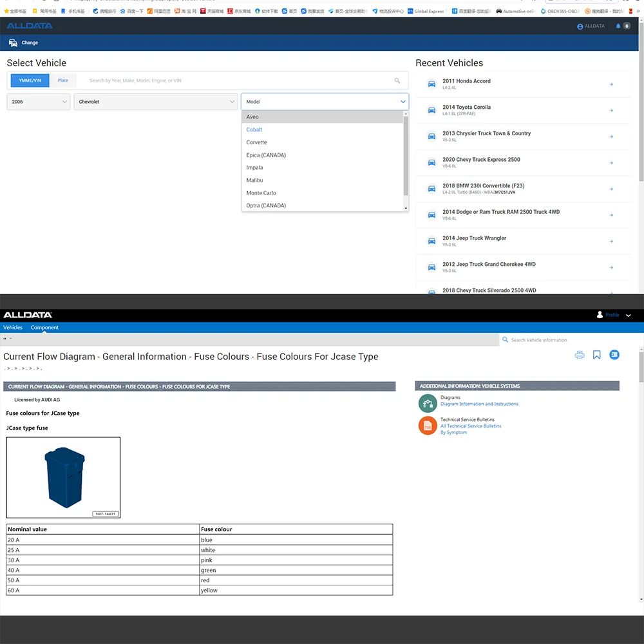This screenshot has height=644, width=644.
Task: Open arrow for 2020 Chevy Truck Express 2500
Action: click(611, 163)
